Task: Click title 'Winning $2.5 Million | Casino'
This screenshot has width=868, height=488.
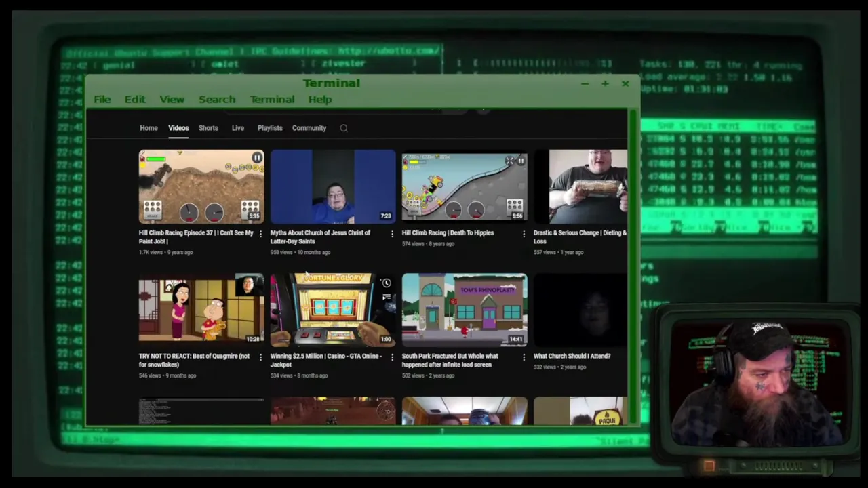Action: tap(325, 360)
